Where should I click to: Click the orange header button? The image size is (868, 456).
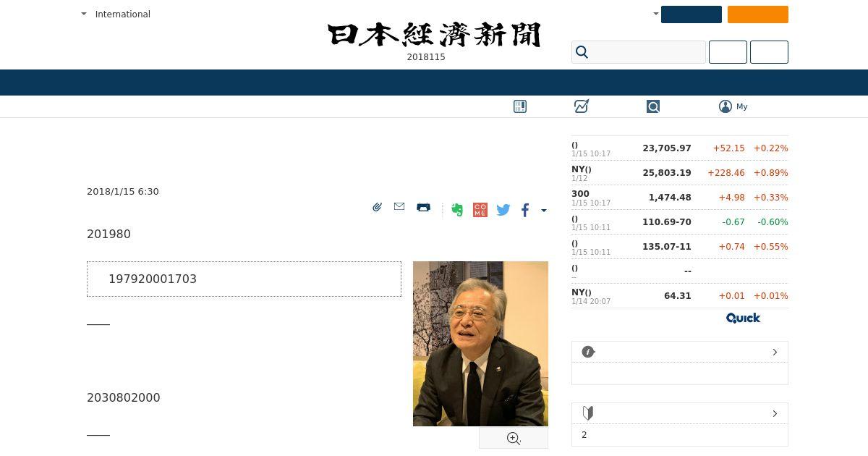coord(758,14)
